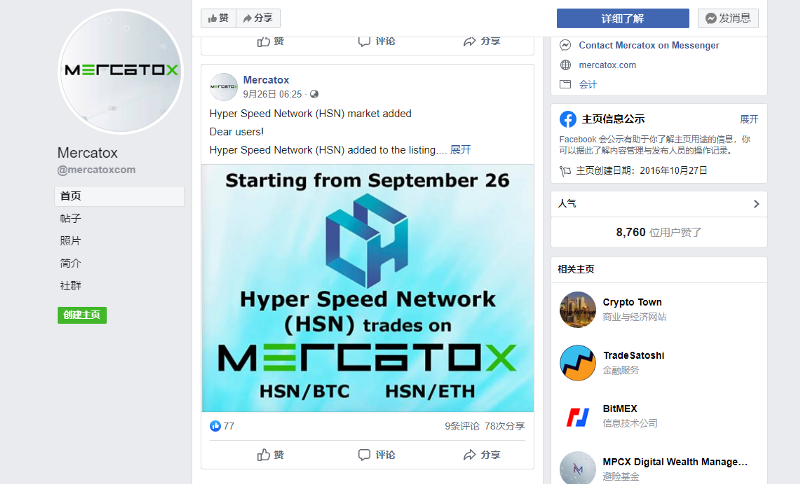Expand the 人气 panel chevron arrow

click(x=756, y=204)
